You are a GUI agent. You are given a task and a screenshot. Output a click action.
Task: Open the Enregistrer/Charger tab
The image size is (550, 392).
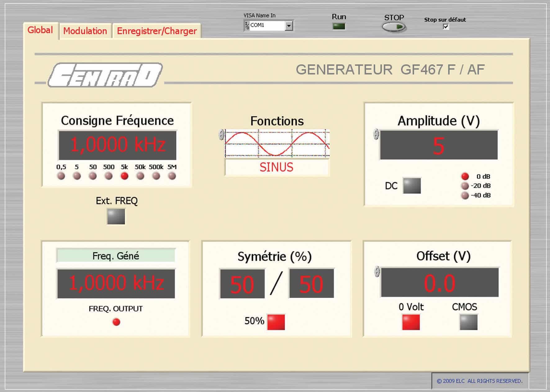pyautogui.click(x=157, y=31)
